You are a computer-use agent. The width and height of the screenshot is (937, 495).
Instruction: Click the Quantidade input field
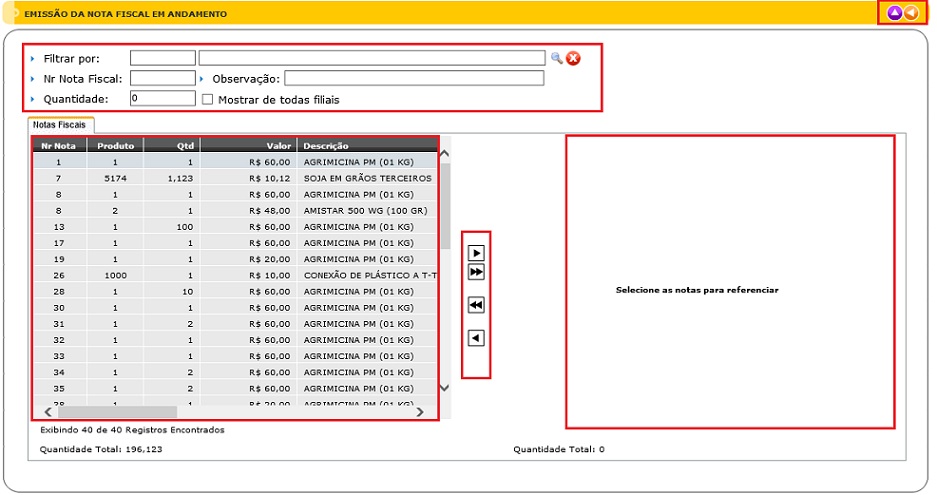pyautogui.click(x=162, y=99)
